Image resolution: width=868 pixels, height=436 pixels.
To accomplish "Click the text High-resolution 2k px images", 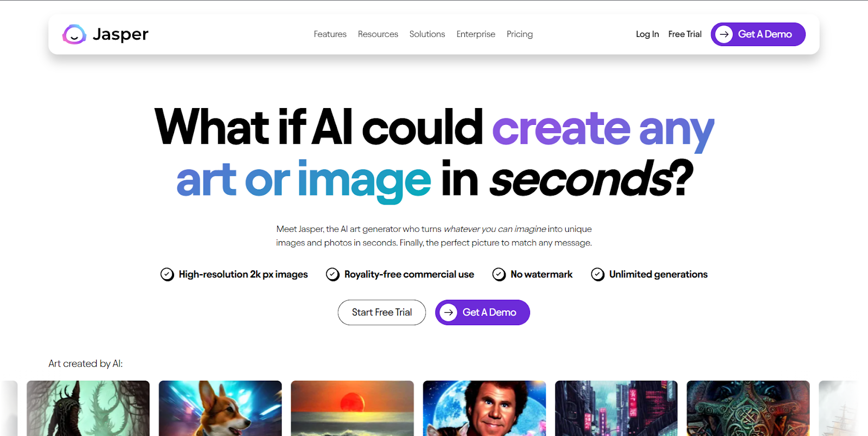I will point(243,274).
